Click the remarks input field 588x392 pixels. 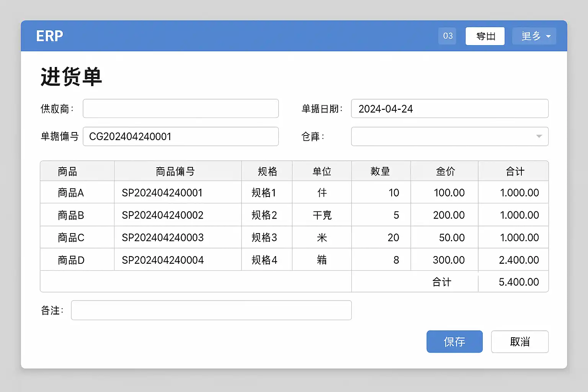[x=211, y=310]
